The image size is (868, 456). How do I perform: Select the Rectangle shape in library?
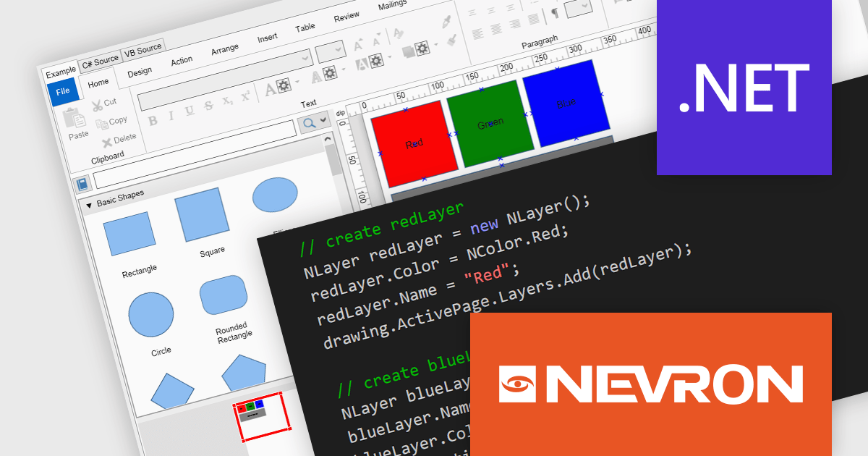tap(129, 233)
